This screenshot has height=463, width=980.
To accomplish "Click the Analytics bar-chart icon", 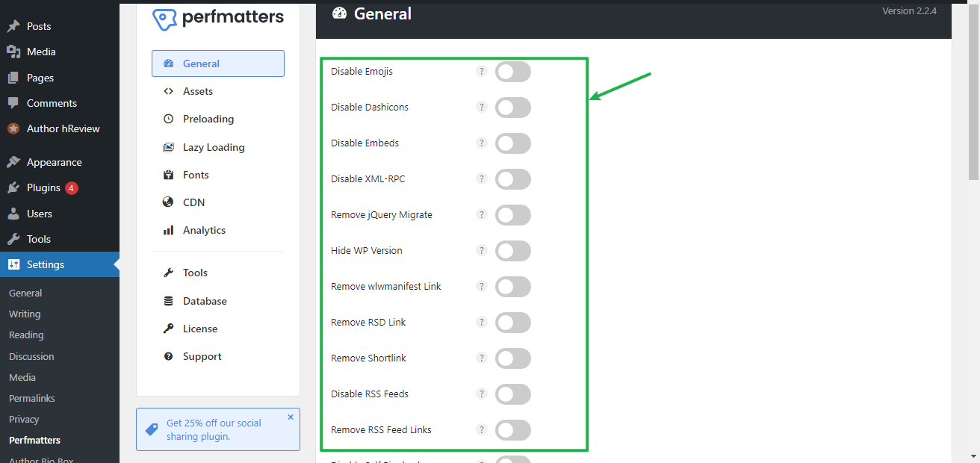I will tap(169, 230).
